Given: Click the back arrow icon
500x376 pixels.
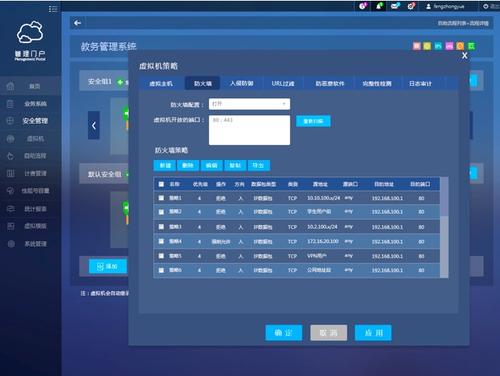Looking at the screenshot, I should [78, 23].
